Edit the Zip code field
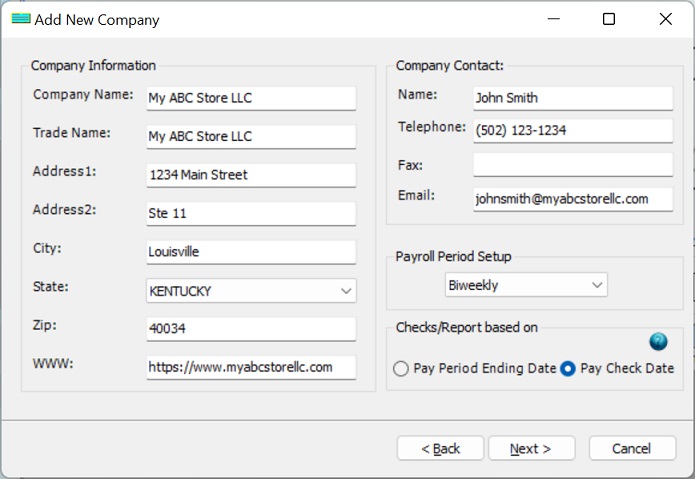 point(250,329)
